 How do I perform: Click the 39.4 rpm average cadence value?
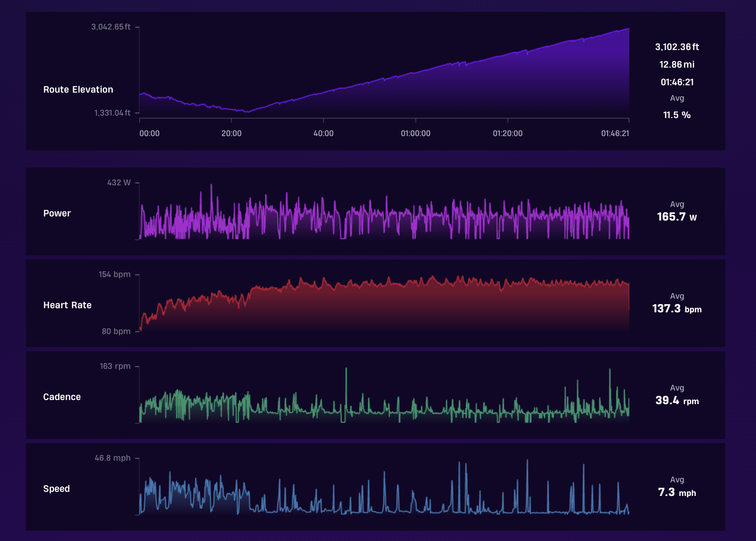(x=677, y=400)
